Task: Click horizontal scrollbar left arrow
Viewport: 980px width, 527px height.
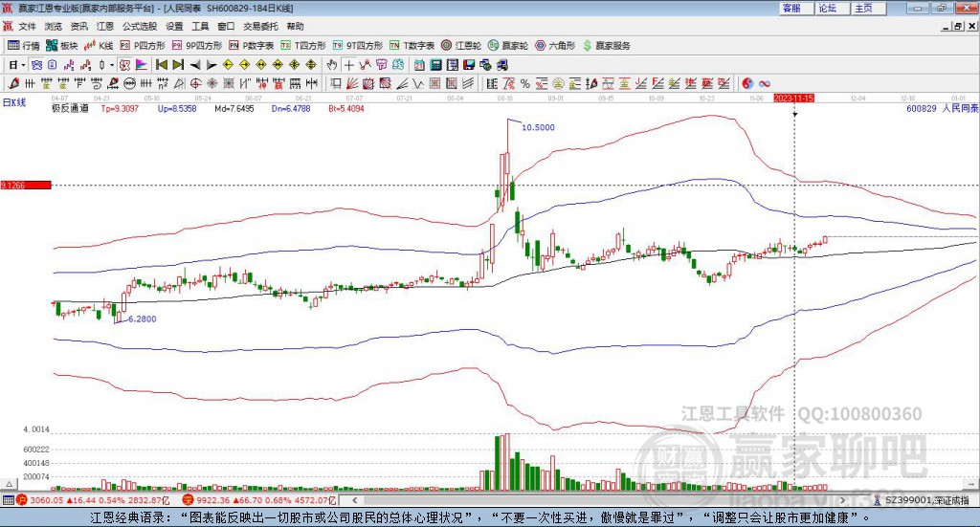Action: pyautogui.click(x=354, y=500)
